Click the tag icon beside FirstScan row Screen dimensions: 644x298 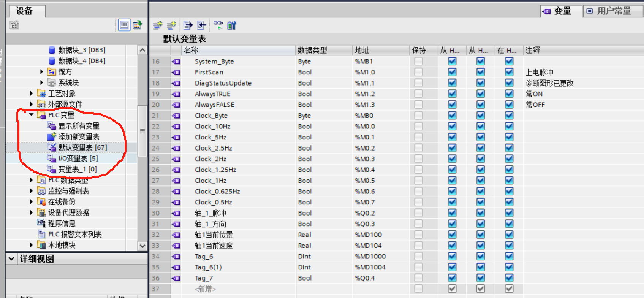click(x=176, y=72)
